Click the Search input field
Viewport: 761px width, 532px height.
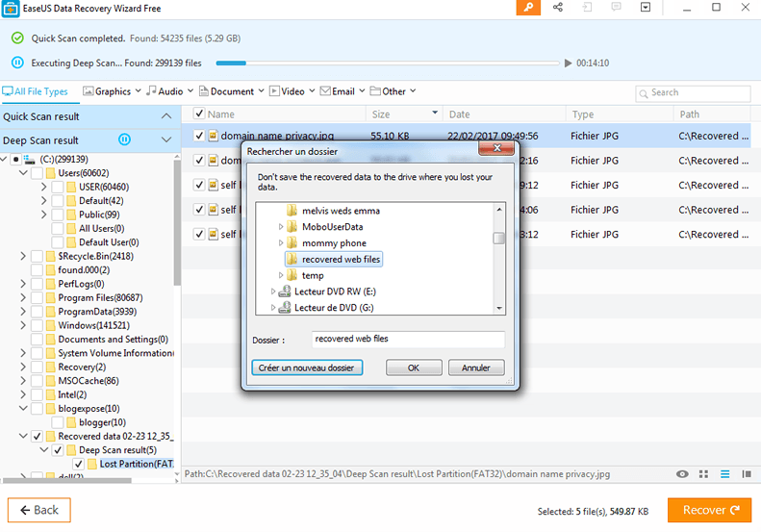click(x=693, y=93)
